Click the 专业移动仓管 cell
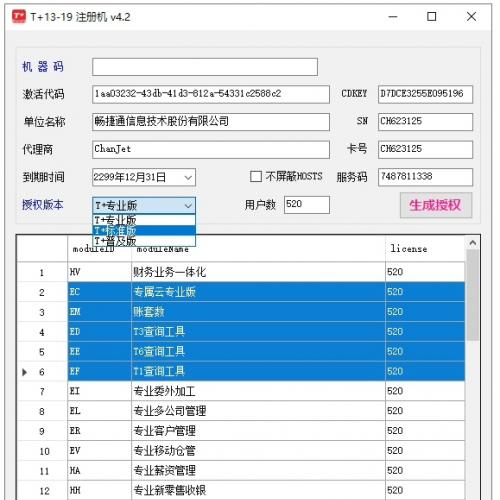Viewport: 500px width, 500px height. coord(258,451)
